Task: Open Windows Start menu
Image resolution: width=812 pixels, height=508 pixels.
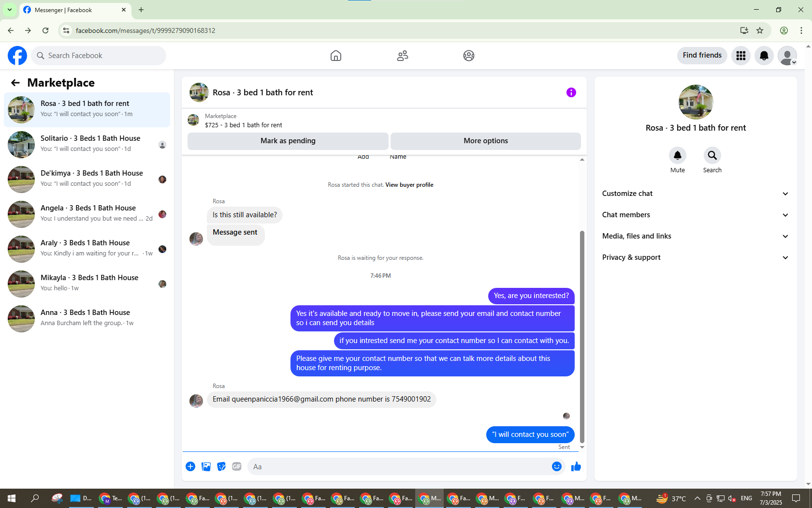Action: (x=12, y=498)
